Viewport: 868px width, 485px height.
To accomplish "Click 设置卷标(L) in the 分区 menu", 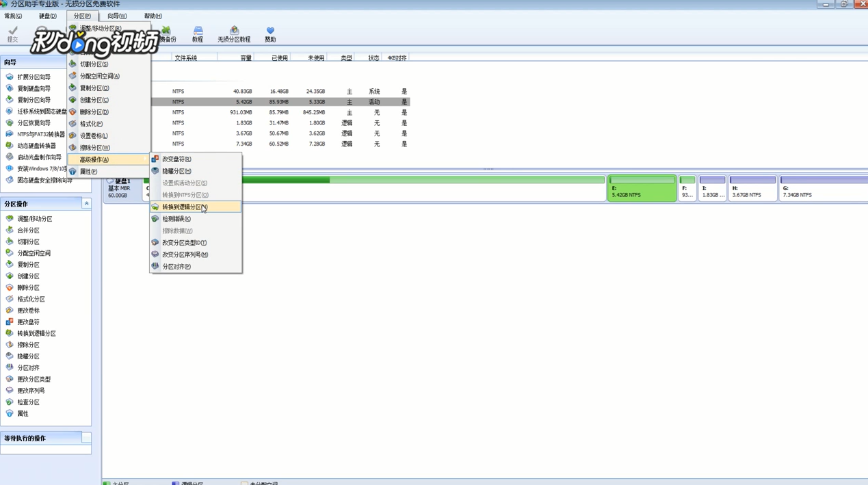I will 109,135.
